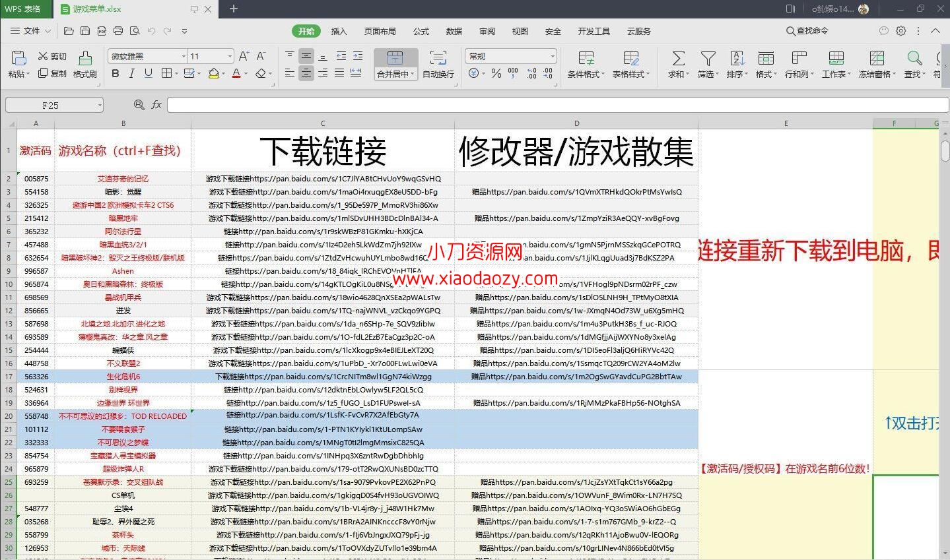The width and height of the screenshot is (950, 560).
Task: Increase font size with A+ icon
Action: 244,56
